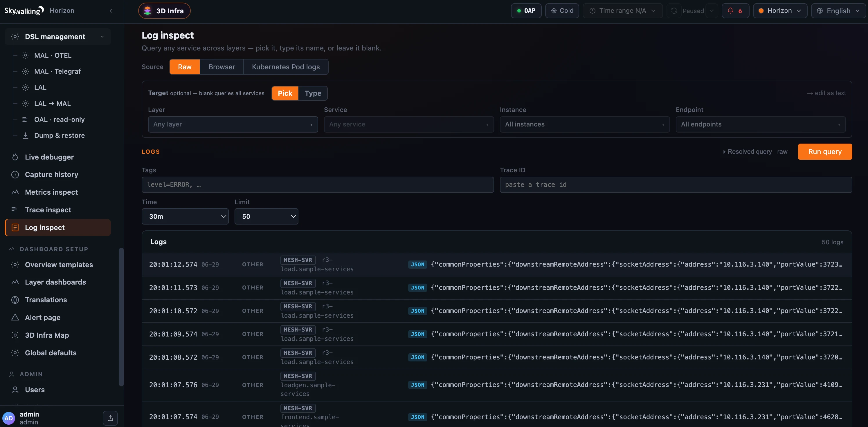Open the Horizon theme dropdown
Screen dimensions: 868x427
click(x=780, y=11)
